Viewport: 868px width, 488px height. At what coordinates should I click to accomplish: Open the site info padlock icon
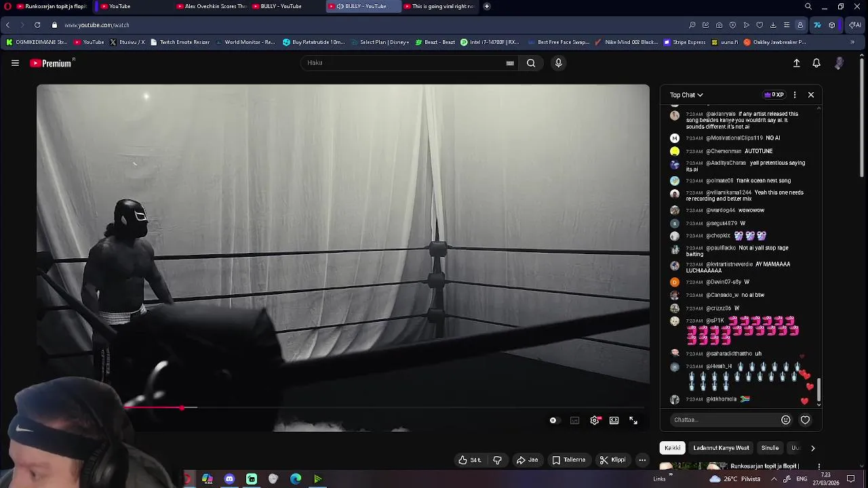click(x=55, y=25)
